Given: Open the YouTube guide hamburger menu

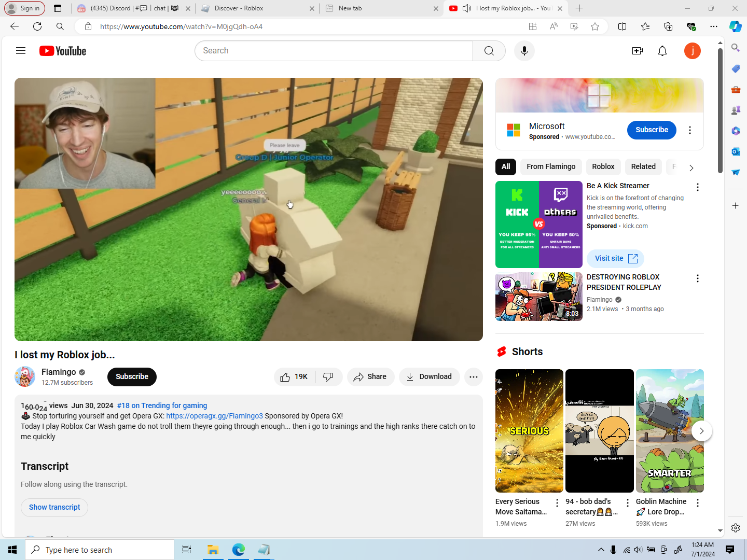Looking at the screenshot, I should [21, 51].
